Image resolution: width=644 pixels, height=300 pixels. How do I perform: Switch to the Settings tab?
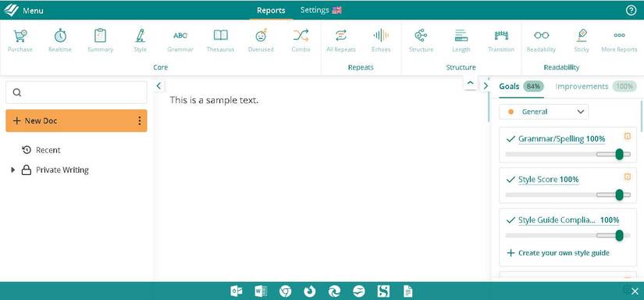tap(321, 10)
